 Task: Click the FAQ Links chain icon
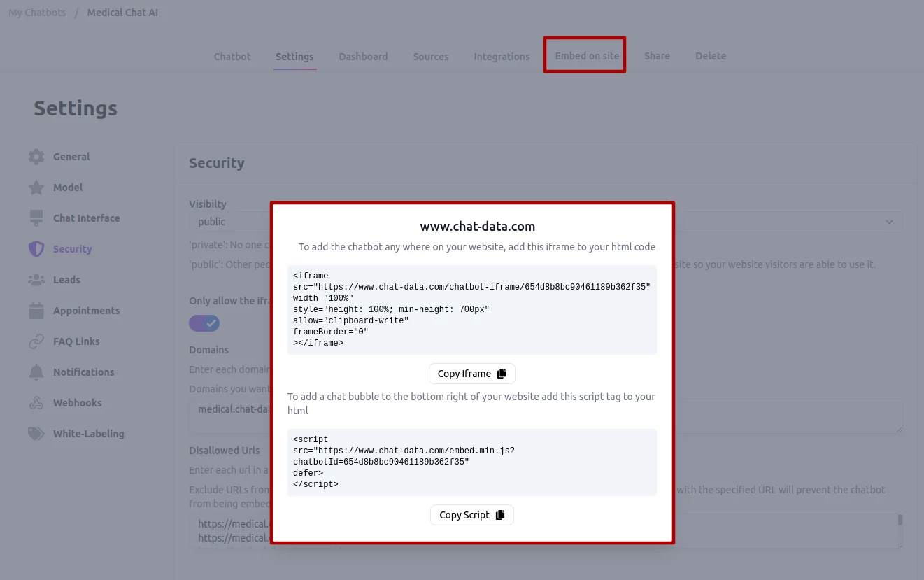36,341
